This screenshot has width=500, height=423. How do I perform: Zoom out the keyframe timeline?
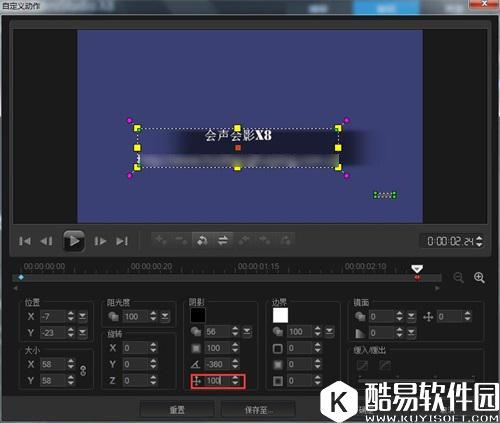(459, 278)
